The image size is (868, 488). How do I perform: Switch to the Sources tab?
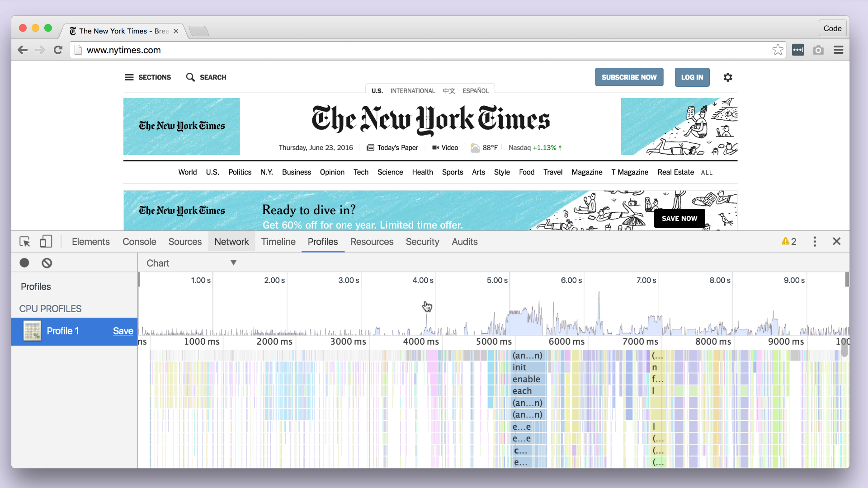pos(185,242)
